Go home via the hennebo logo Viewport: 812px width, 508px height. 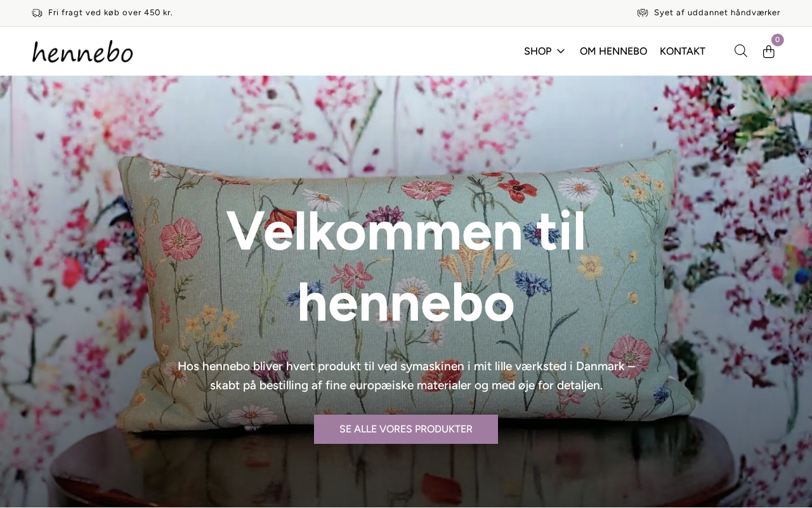pyautogui.click(x=82, y=51)
